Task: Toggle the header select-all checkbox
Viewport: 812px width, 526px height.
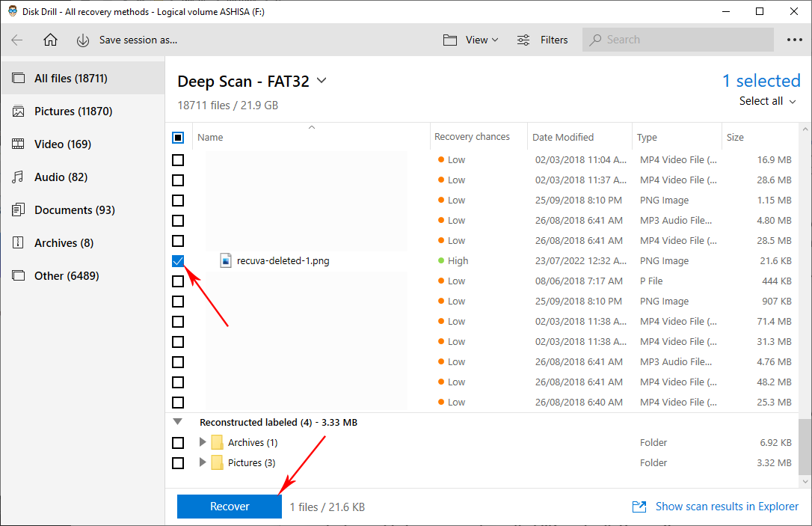Action: 178,138
